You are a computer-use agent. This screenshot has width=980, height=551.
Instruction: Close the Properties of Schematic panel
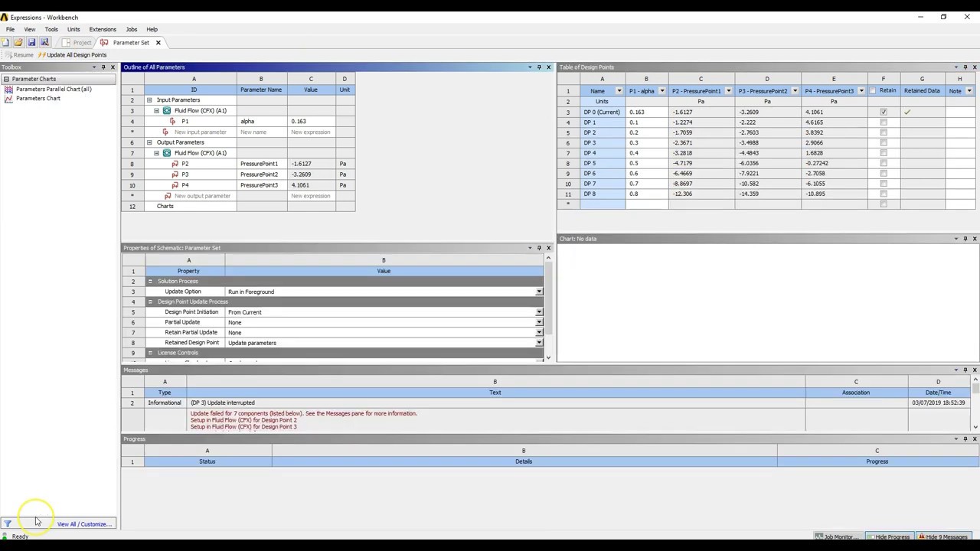[548, 248]
